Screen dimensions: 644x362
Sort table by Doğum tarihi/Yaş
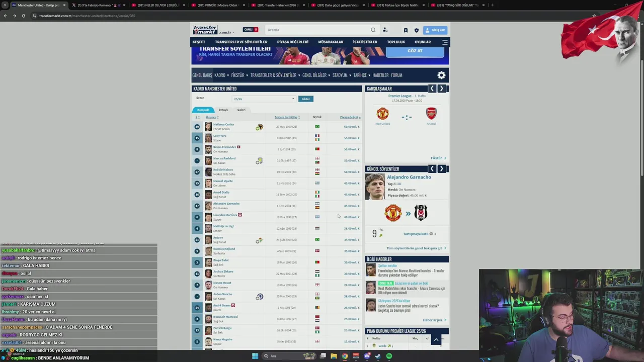pyautogui.click(x=287, y=117)
